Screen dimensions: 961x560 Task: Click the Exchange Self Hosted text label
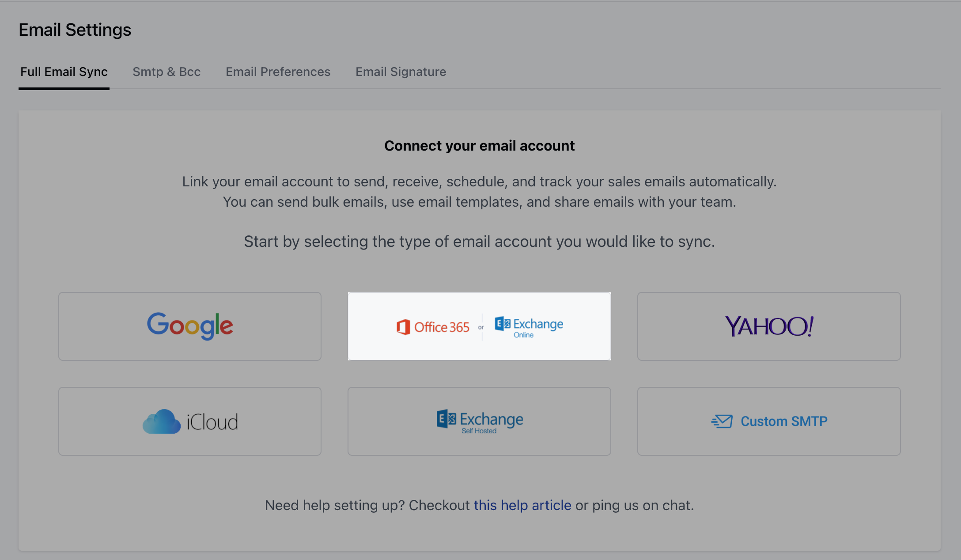(492, 422)
